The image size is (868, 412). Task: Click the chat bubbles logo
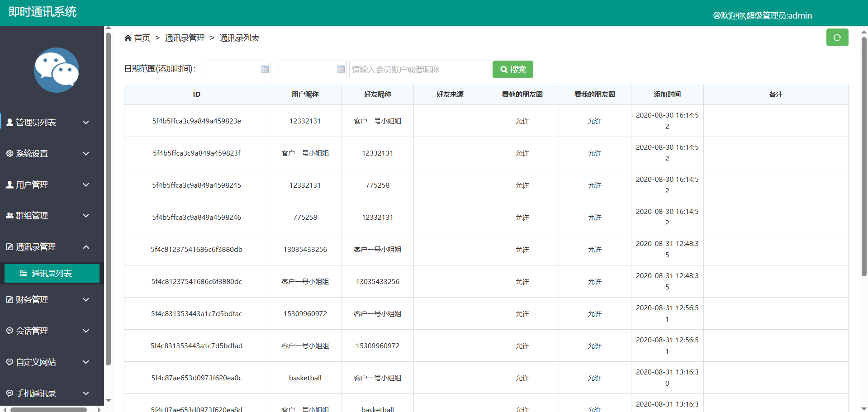point(57,70)
